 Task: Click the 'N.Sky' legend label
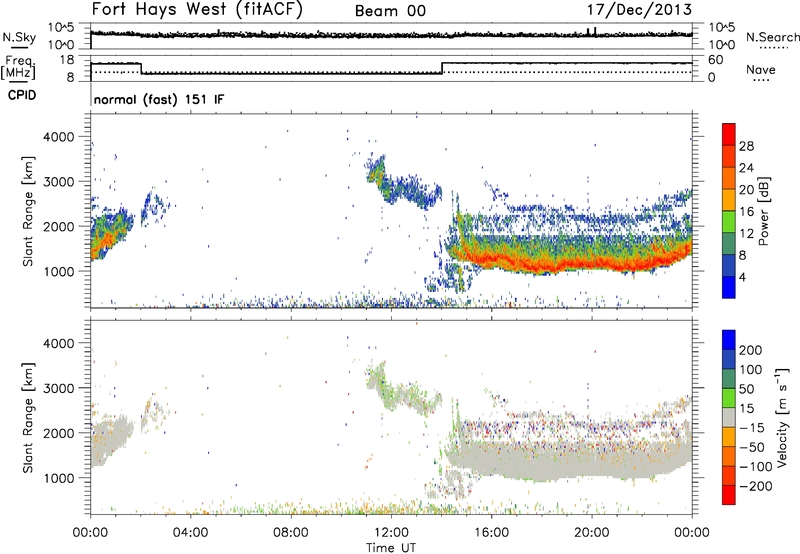click(x=19, y=37)
